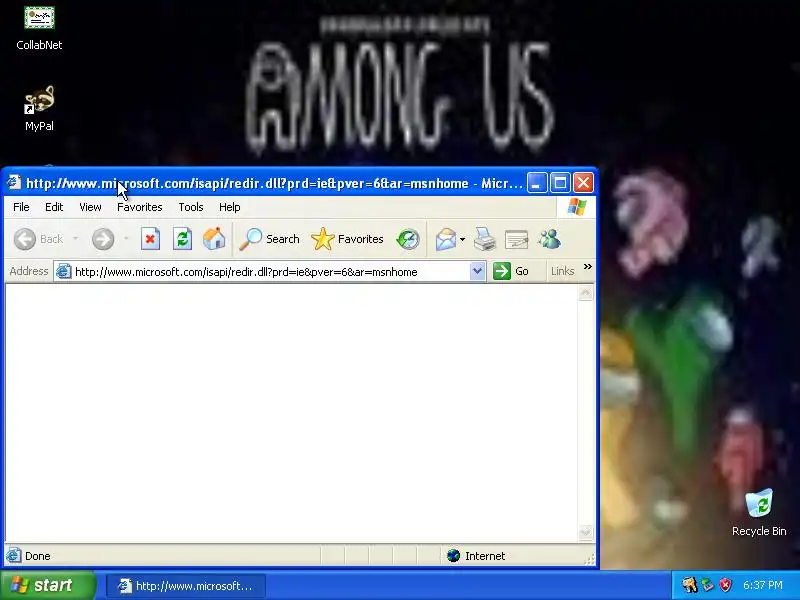Click the Internet zone globe icon
The width and height of the screenshot is (800, 600).
tap(453, 556)
